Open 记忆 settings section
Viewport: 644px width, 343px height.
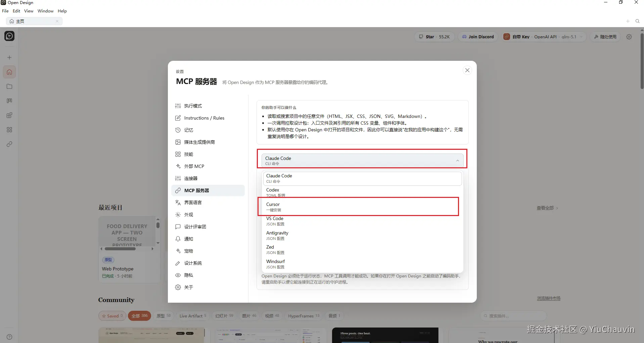click(x=208, y=130)
